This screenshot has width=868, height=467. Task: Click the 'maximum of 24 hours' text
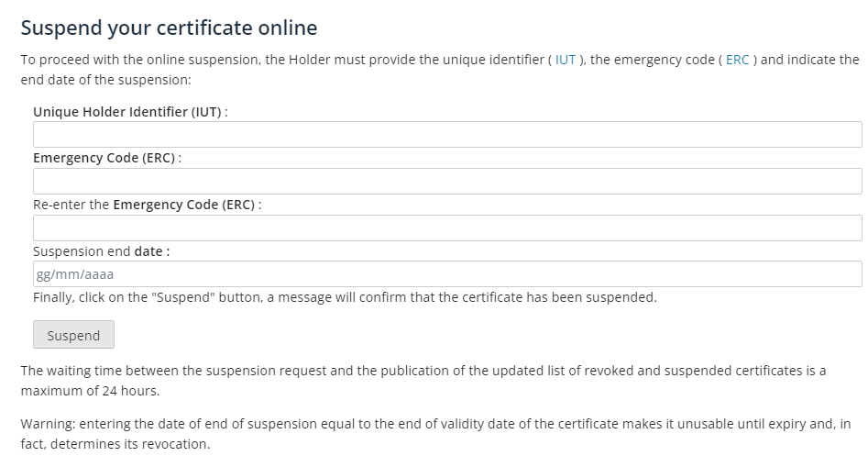pyautogui.click(x=90, y=391)
